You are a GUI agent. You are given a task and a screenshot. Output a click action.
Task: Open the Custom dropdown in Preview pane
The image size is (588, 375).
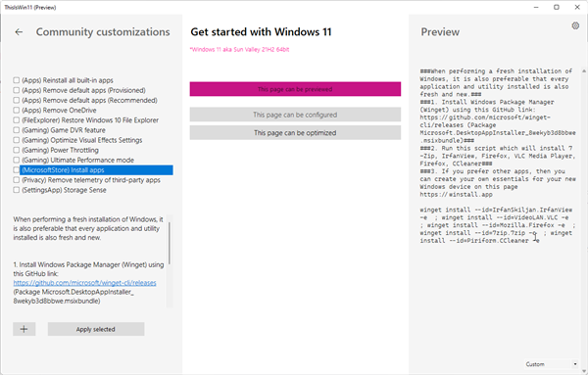click(551, 364)
